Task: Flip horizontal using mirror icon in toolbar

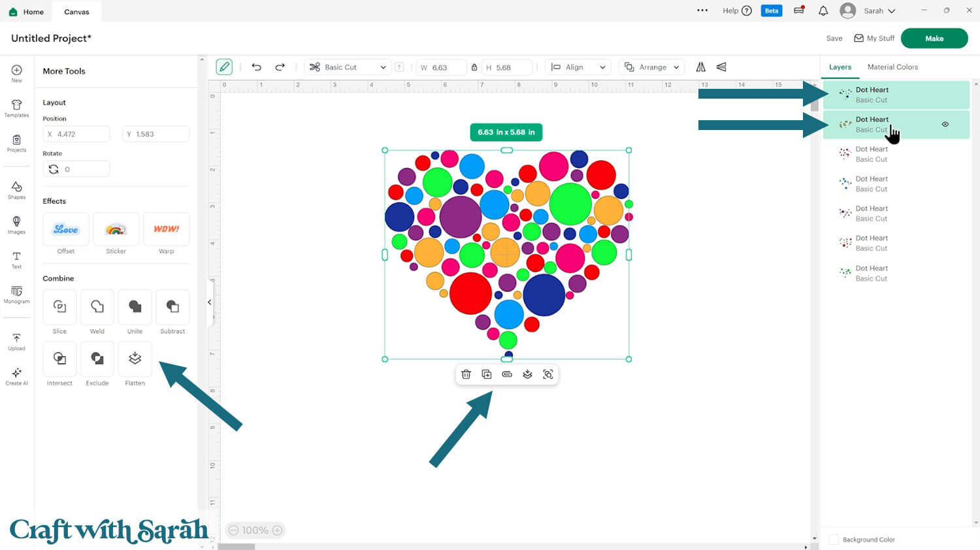Action: pos(700,67)
